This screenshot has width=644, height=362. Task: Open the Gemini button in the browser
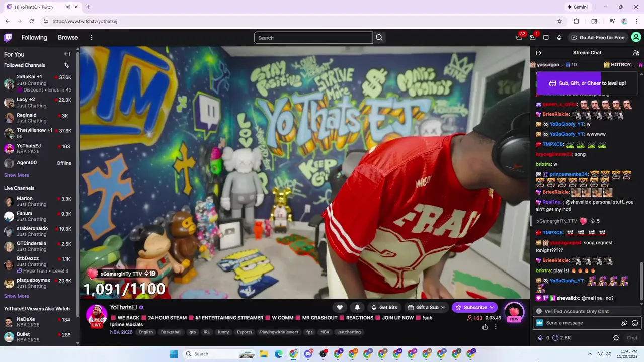coord(578,7)
